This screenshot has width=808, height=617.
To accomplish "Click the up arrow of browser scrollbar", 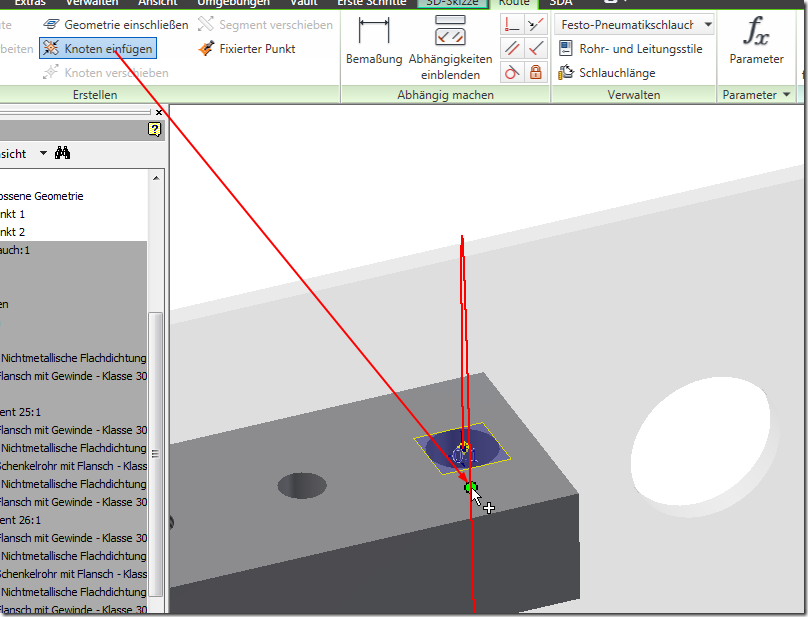I will (x=156, y=178).
